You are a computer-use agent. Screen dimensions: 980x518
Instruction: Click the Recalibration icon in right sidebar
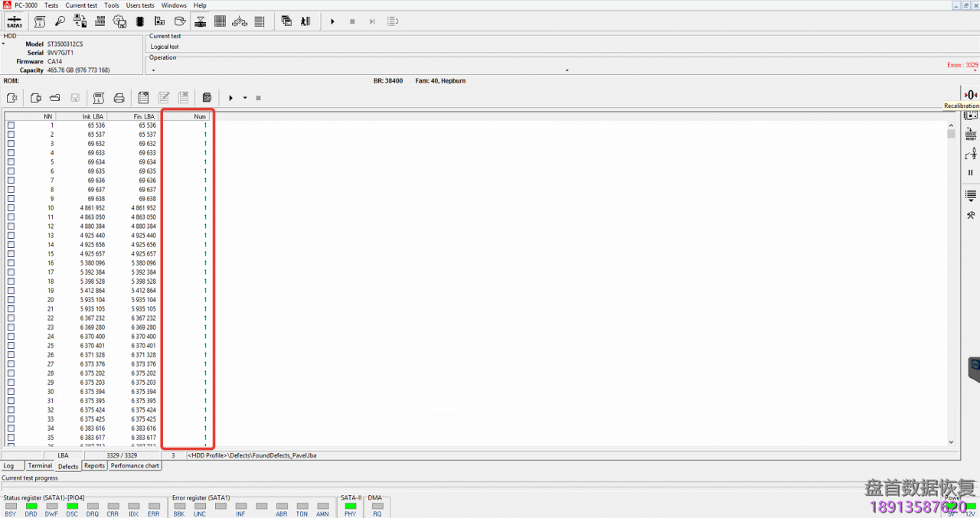click(970, 95)
